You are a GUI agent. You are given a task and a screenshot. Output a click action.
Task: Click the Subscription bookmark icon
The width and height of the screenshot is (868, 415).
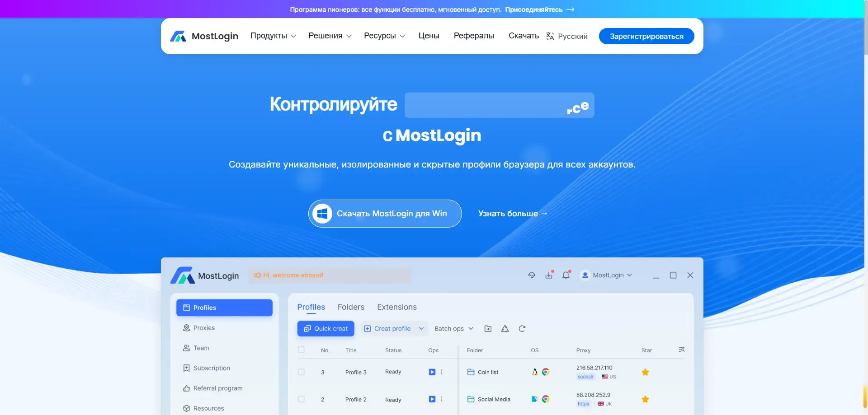click(186, 368)
